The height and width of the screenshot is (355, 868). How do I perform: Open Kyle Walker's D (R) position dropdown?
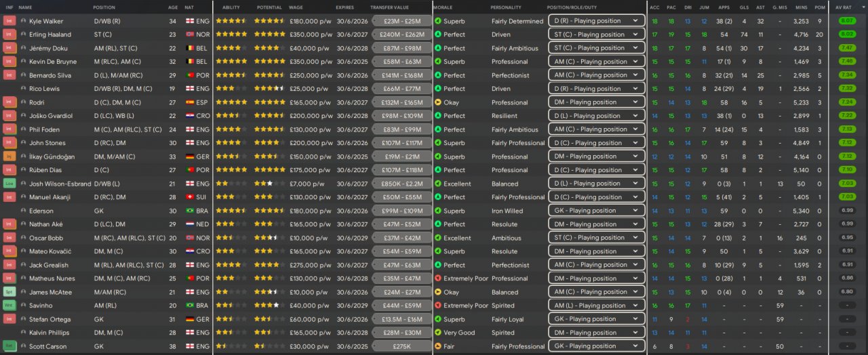pyautogui.click(x=596, y=21)
